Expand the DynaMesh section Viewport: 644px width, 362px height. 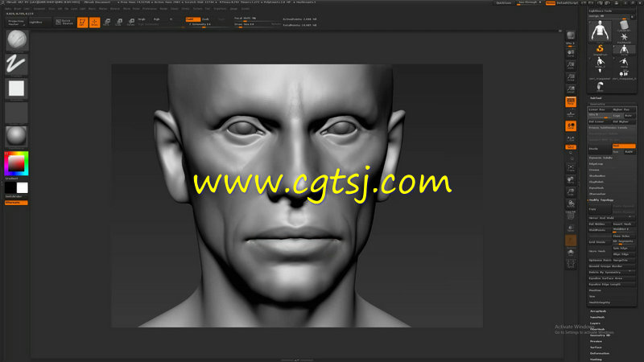[597, 188]
